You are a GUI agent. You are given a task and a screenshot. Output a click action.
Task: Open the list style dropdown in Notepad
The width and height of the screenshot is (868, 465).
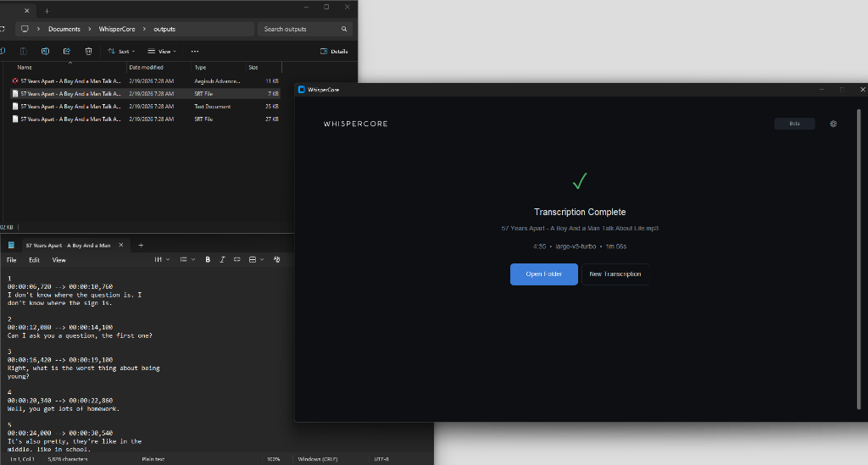186,260
